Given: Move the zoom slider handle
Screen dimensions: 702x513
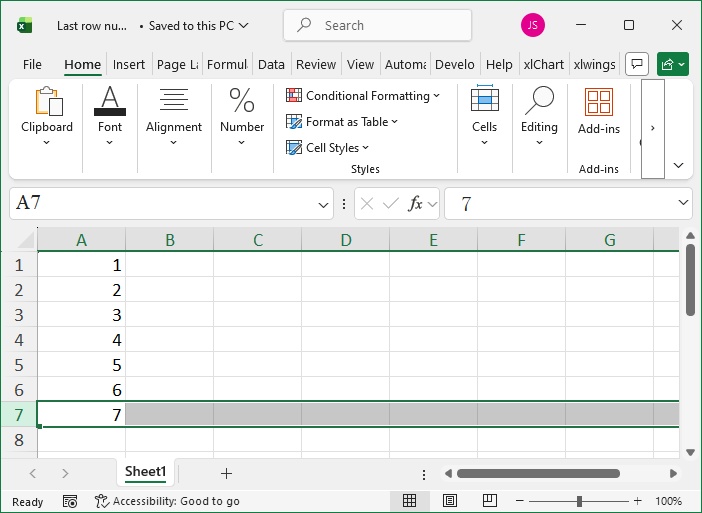Looking at the screenshot, I should coord(579,501).
